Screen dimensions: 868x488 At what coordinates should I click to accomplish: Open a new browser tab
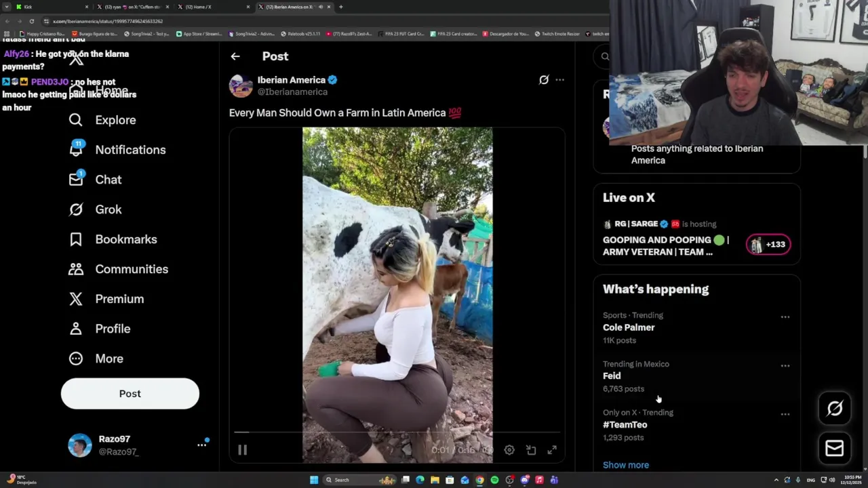coord(341,7)
